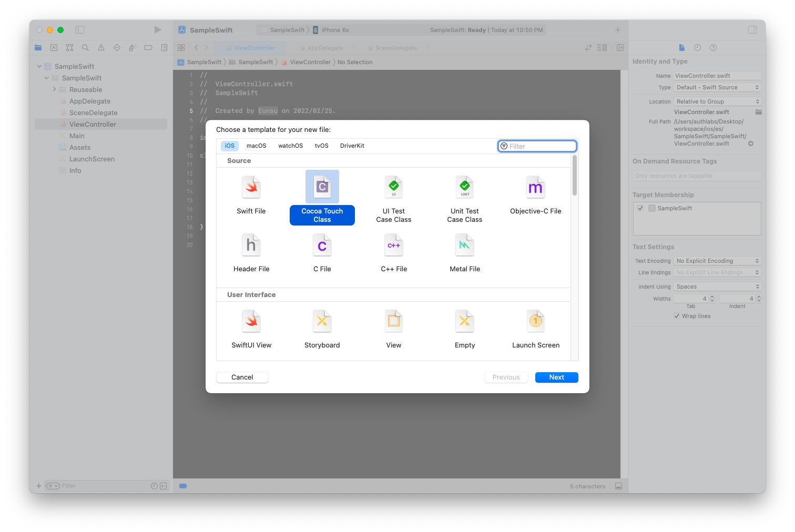The width and height of the screenshot is (795, 532).
Task: Switch to the tvOS platform tab
Action: [322, 146]
